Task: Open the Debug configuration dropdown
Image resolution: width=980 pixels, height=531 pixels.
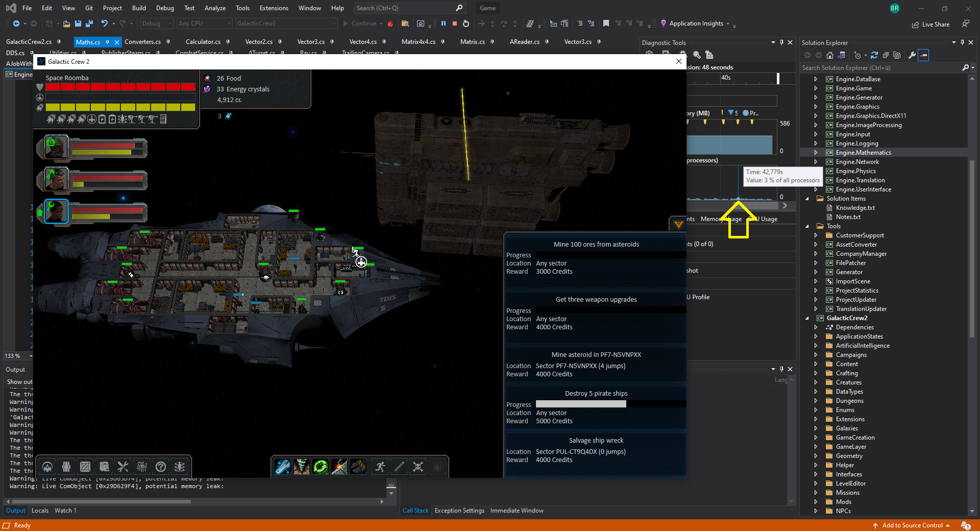Action: coord(156,23)
